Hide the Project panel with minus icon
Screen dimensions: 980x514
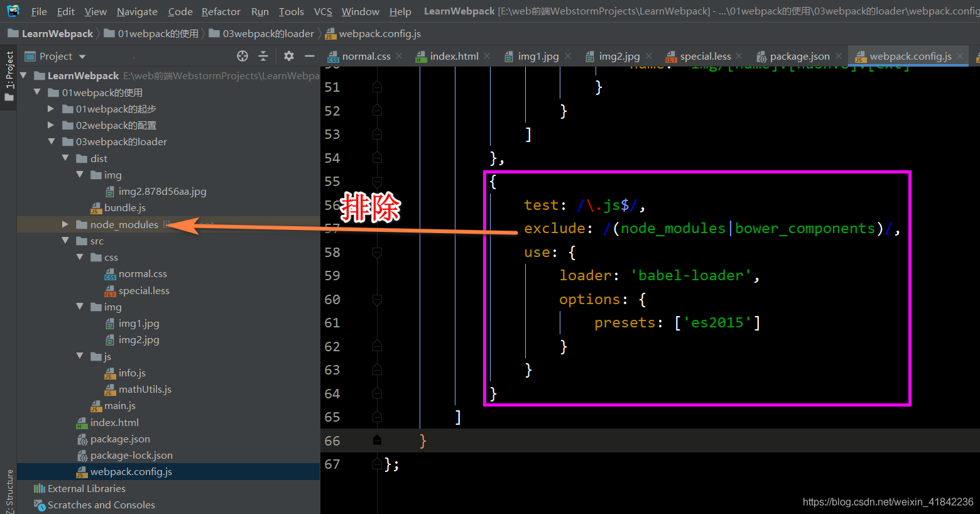(x=310, y=56)
